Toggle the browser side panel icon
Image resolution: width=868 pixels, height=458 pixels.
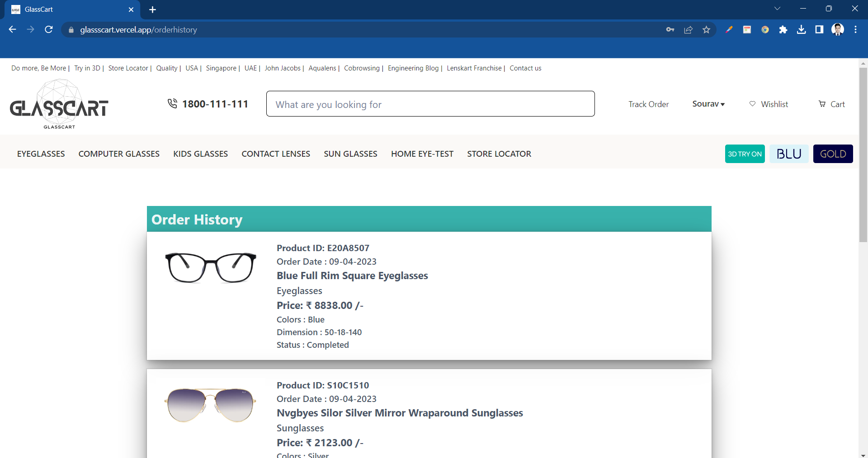point(819,30)
